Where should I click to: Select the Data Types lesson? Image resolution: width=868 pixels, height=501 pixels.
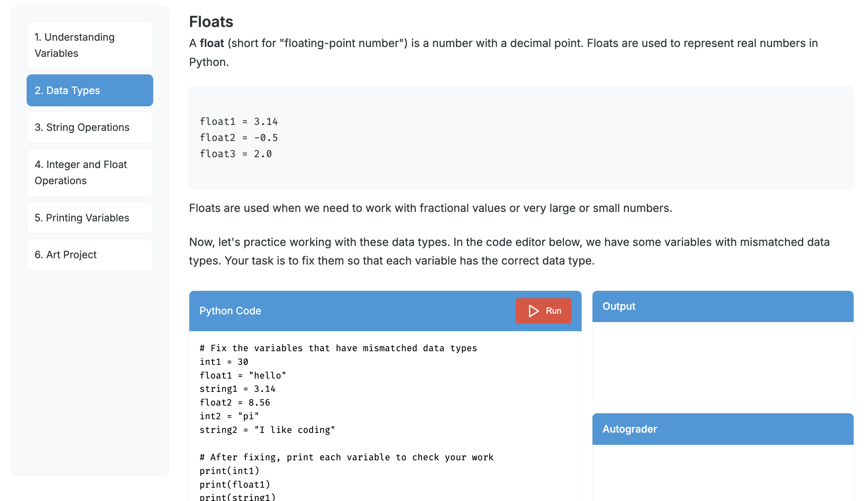(89, 90)
